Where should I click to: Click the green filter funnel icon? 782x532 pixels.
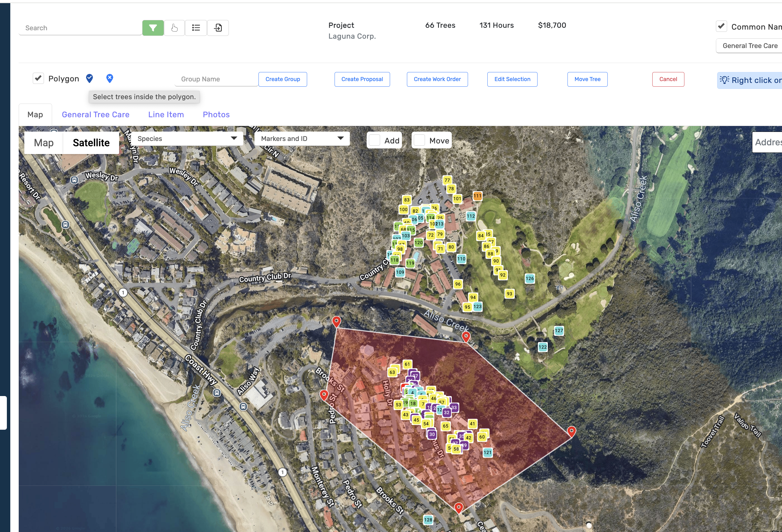pos(153,27)
